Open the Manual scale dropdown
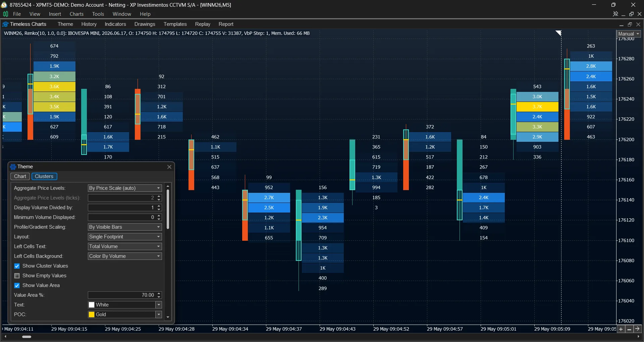Image resolution: width=644 pixels, height=342 pixels. 629,34
